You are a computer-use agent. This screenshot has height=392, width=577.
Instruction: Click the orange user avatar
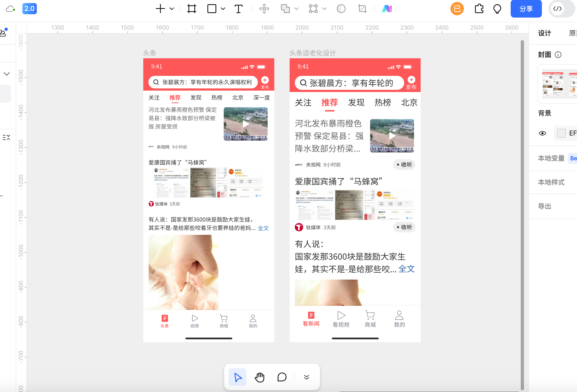point(457,9)
